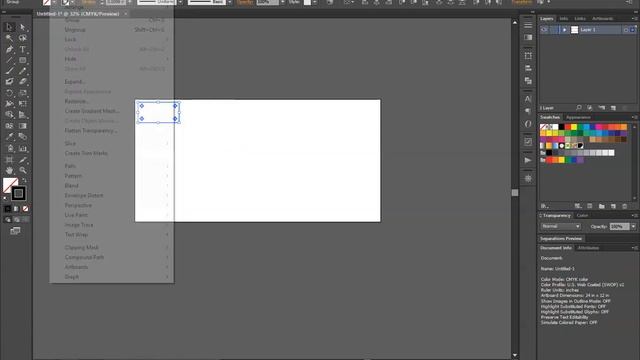Click New Color Group folder icon
Image resolution: width=640 pixels, height=360 pixels.
tap(602, 206)
